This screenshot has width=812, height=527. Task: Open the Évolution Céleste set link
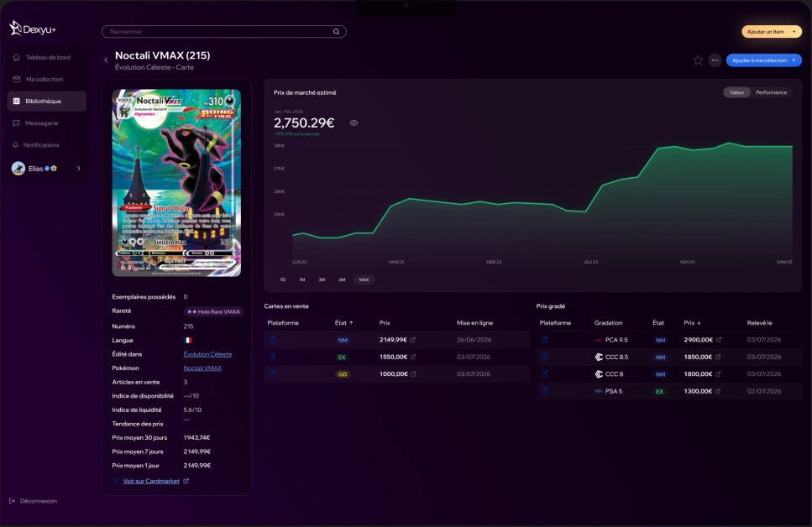[207, 355]
